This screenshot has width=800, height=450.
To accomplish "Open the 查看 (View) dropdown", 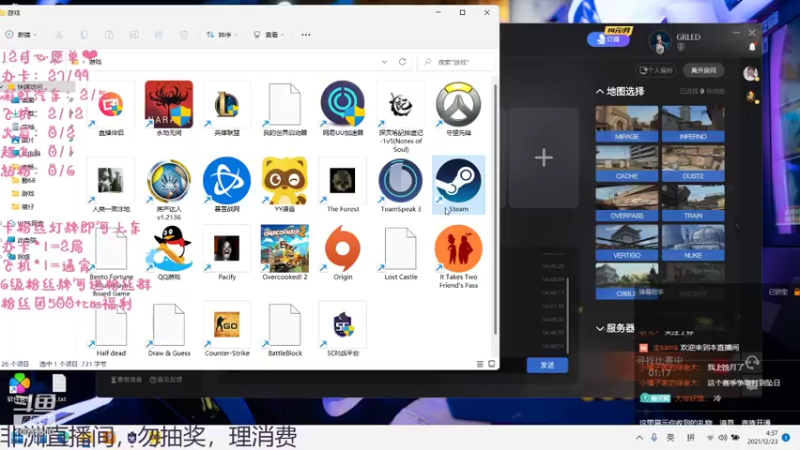I will (269, 35).
